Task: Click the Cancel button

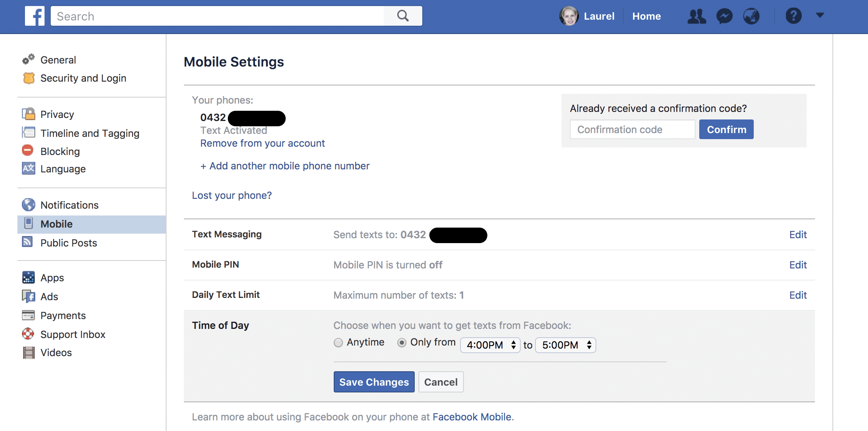Action: (x=441, y=382)
